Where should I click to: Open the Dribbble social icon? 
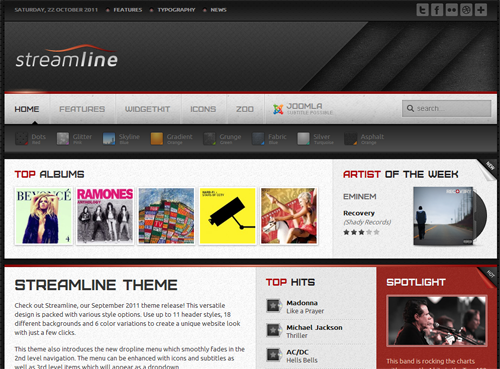(466, 10)
